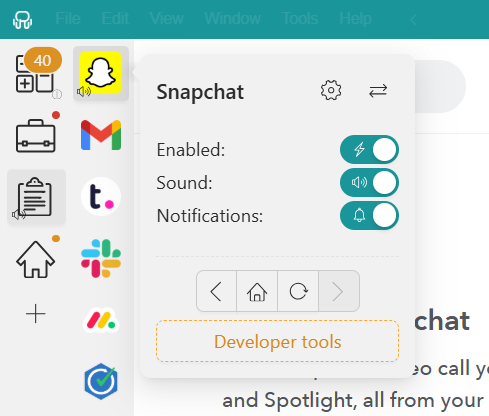Toggle the Enabled switch off
Viewport: 489px width, 416px height.
[369, 149]
